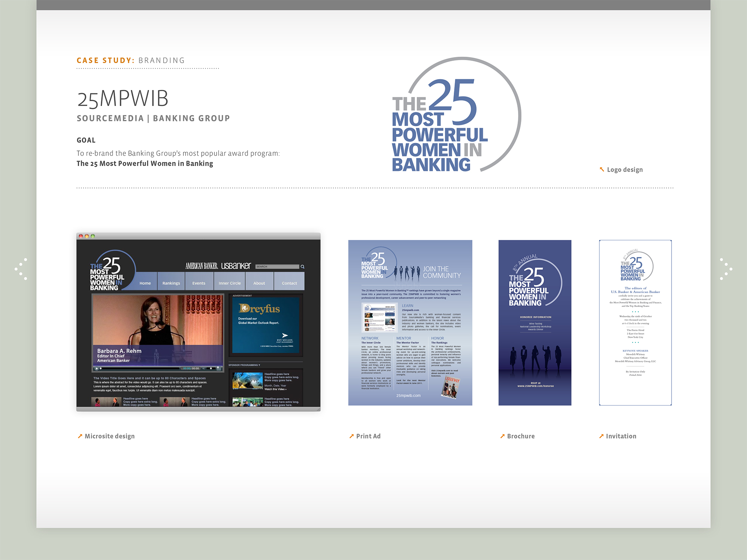Screen dimensions: 747x560
Task: Click the CASE STUDY: BRANDING heading
Action: tap(131, 60)
